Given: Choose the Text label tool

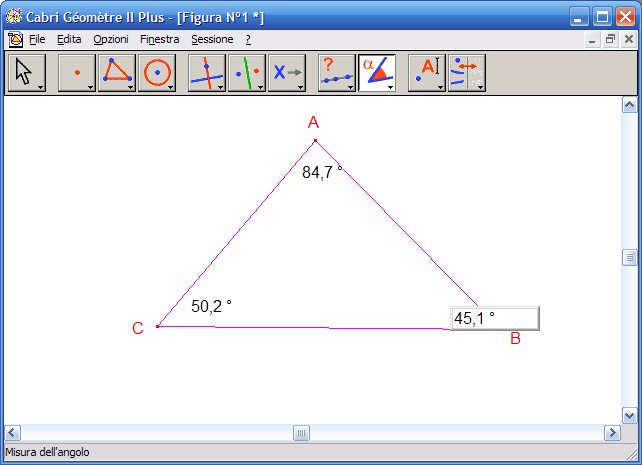Looking at the screenshot, I should tap(427, 73).
